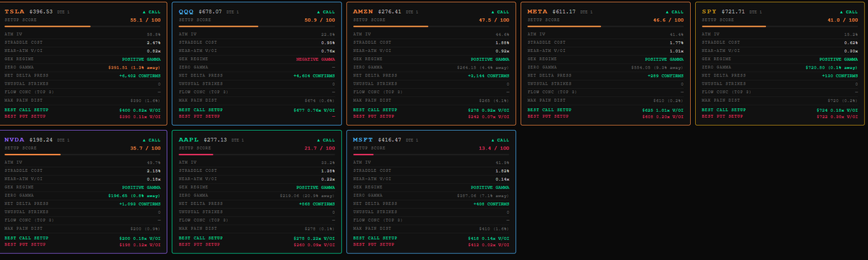The width and height of the screenshot is (868, 260).
Task: Select MSFT score value 13.4 / 100
Action: coord(495,147)
